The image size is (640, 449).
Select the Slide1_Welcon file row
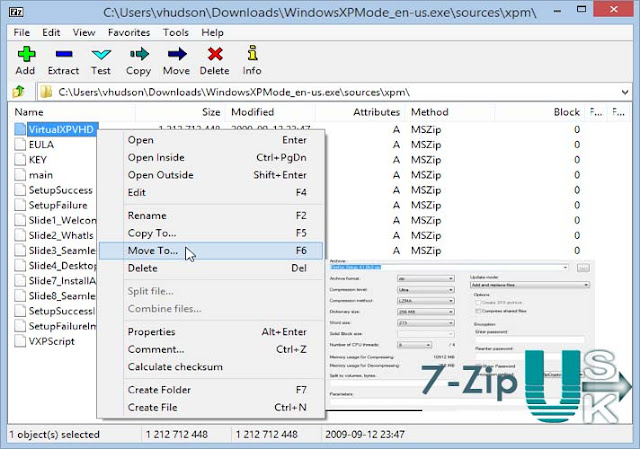coord(62,220)
